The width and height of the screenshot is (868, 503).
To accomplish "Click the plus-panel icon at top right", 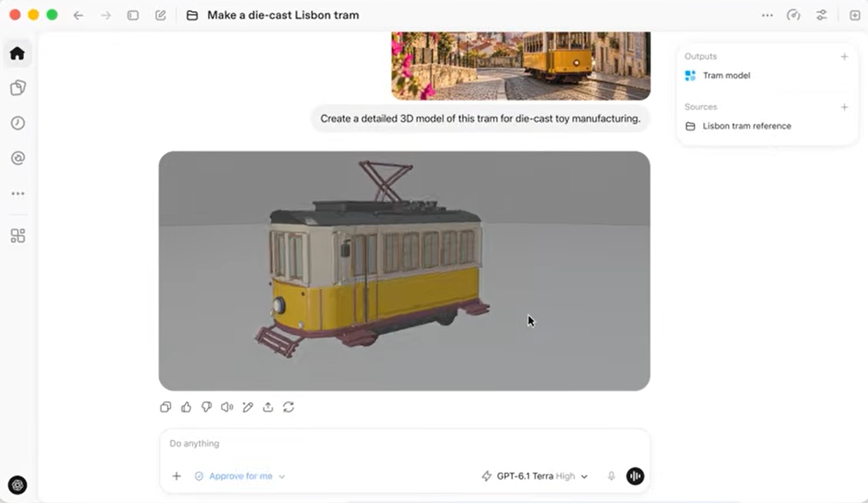I will (x=854, y=15).
